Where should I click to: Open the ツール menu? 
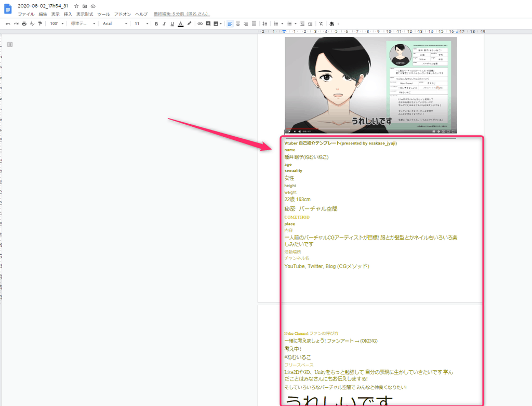(x=103, y=14)
